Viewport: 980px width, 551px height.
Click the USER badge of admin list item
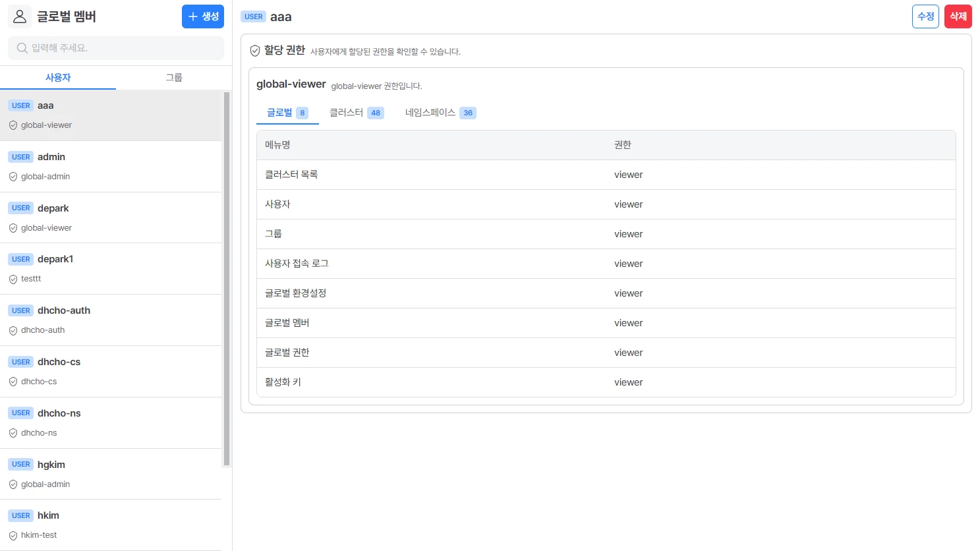coord(21,157)
